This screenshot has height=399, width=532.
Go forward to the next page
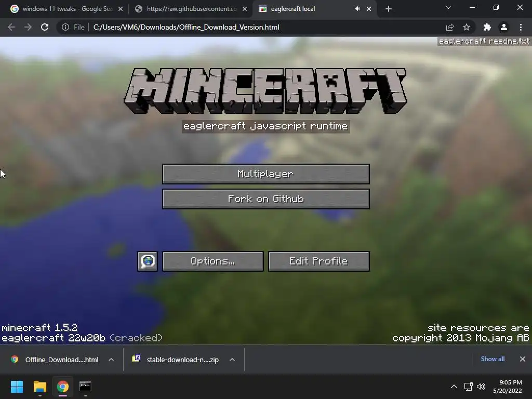point(28,27)
